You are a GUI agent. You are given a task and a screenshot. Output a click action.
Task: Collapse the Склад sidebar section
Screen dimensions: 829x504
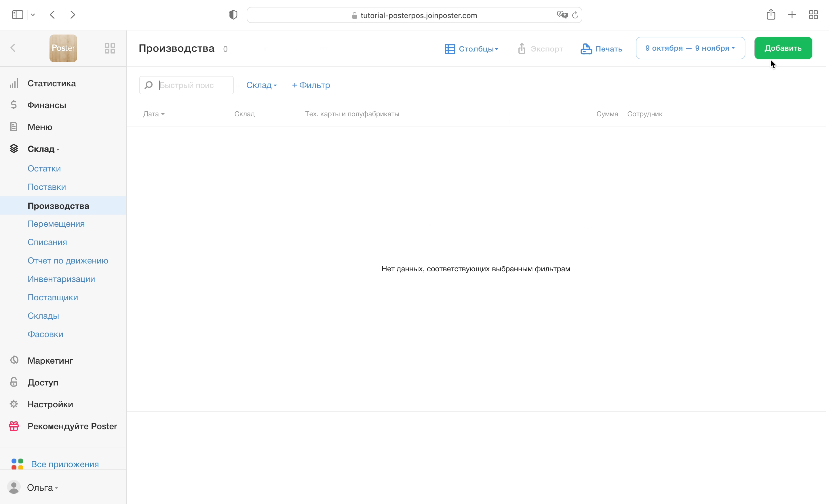43,149
